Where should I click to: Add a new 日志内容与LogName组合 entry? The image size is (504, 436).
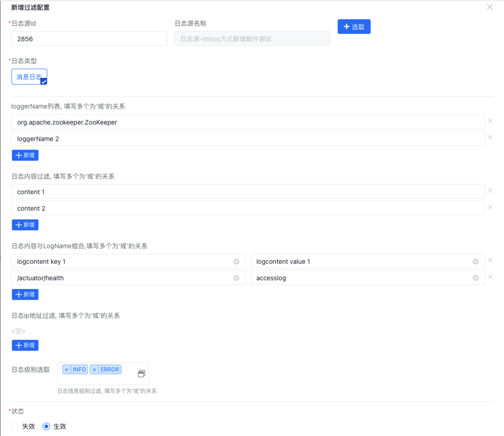tap(25, 294)
